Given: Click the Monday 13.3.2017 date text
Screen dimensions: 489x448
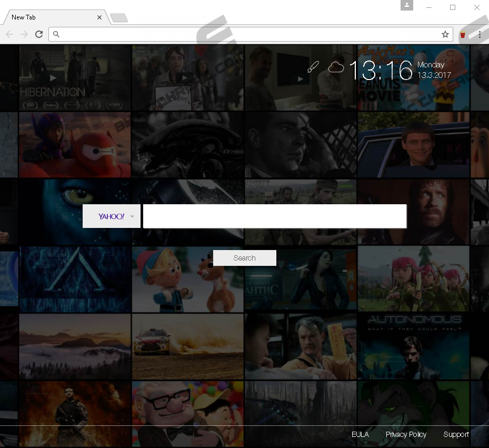Looking at the screenshot, I should (434, 70).
